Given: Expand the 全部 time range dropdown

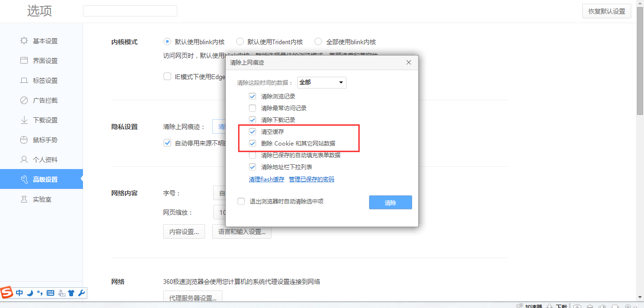Looking at the screenshot, I should [322, 82].
